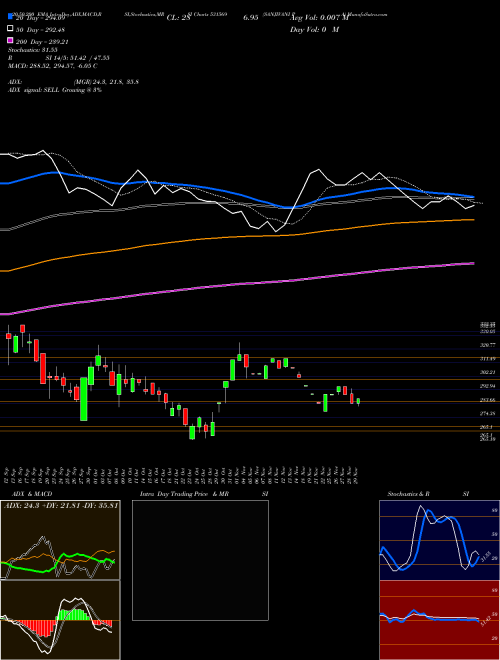Select the '20 Day = 294.09' legend text
The width and height of the screenshot is (500, 660).
coord(40,18)
